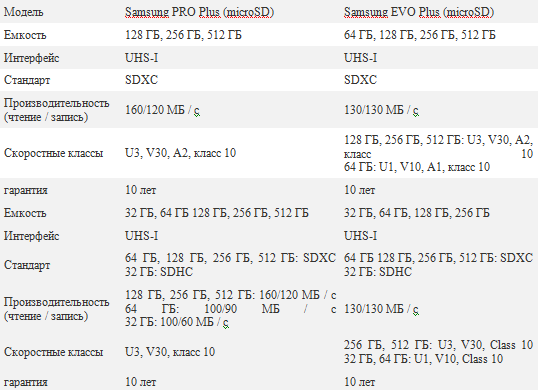Viewport: 540px width, 390px height.
Task: Click the '32 ГБ, 64 ГБ: U1, V10, Class 10' line
Action: tap(423, 359)
